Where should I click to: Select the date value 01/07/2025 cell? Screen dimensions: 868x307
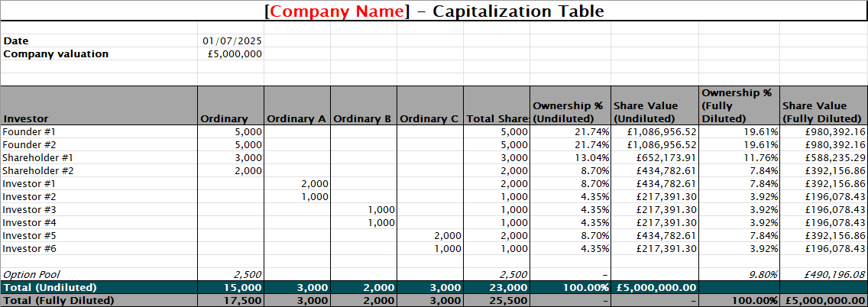tap(232, 40)
